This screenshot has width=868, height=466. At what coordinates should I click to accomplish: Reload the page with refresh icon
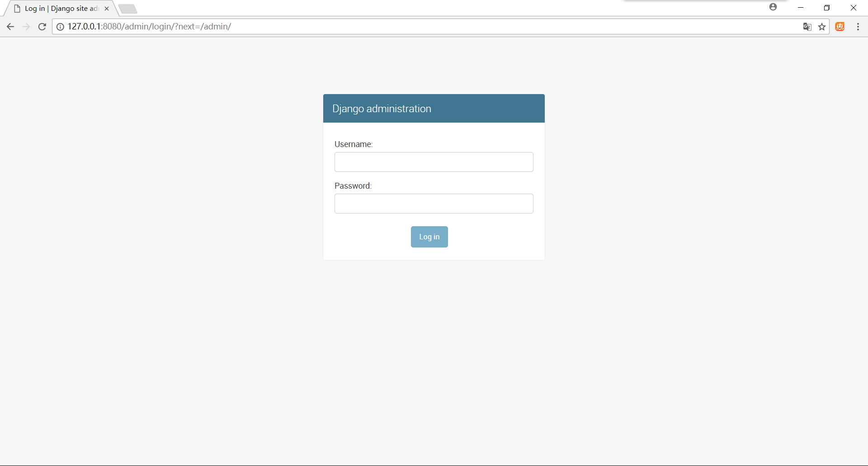(x=42, y=27)
